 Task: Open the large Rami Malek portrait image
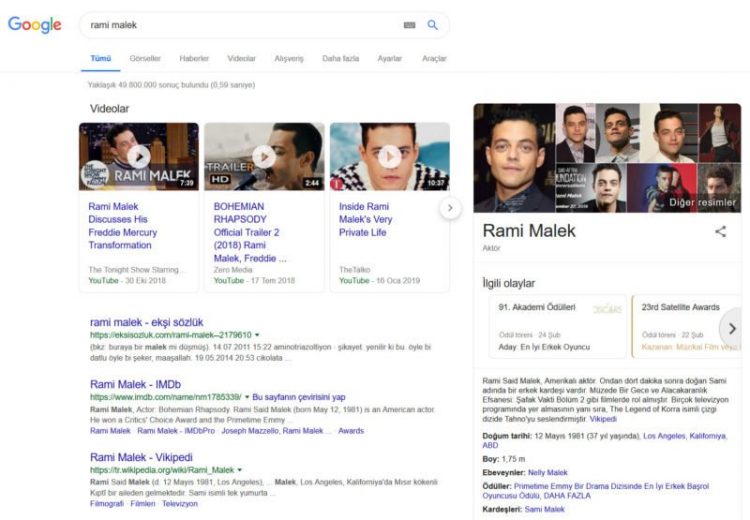tap(514, 158)
